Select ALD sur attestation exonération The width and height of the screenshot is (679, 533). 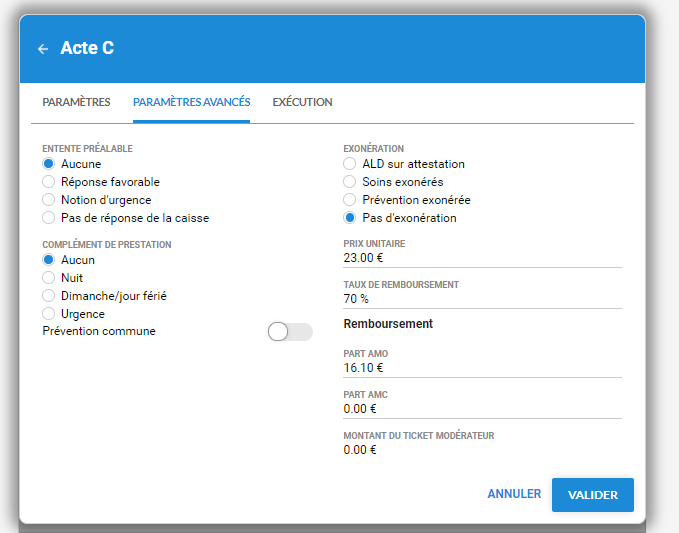(349, 164)
